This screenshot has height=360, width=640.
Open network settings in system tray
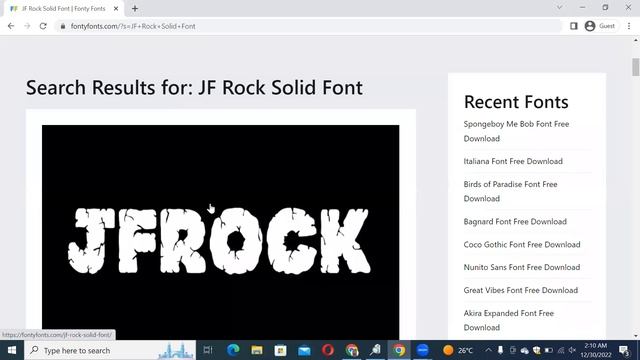point(561,350)
